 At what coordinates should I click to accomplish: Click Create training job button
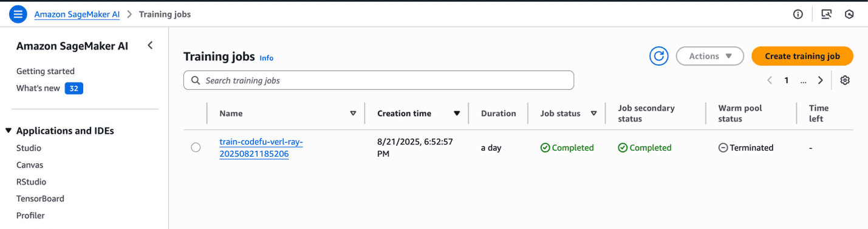(x=802, y=56)
